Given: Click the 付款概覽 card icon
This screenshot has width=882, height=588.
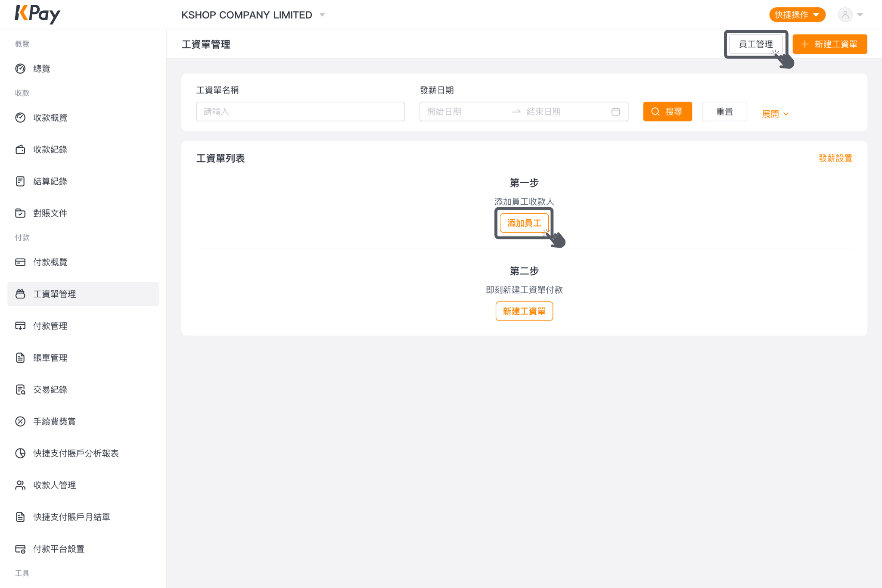Looking at the screenshot, I should (20, 262).
